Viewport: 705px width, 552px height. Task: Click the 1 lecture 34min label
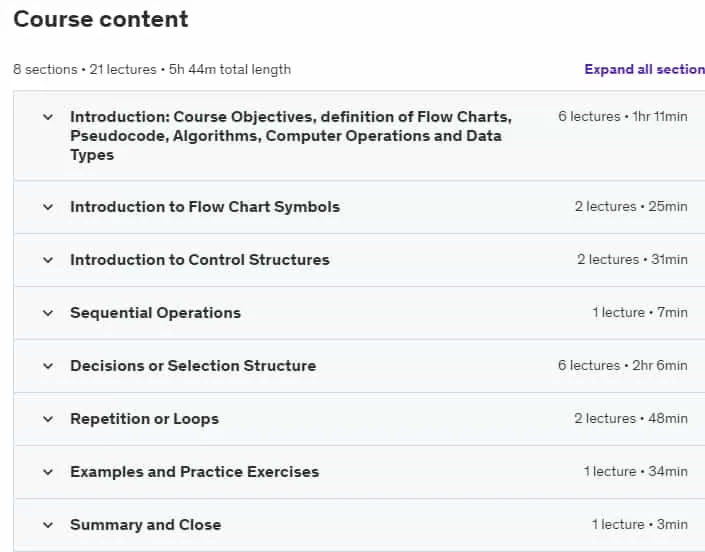tap(636, 472)
